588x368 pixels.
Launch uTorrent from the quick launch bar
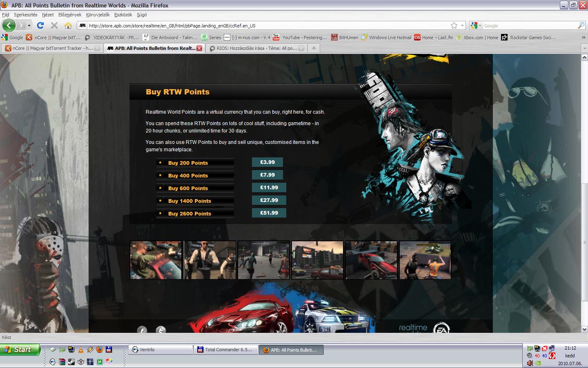point(99,362)
